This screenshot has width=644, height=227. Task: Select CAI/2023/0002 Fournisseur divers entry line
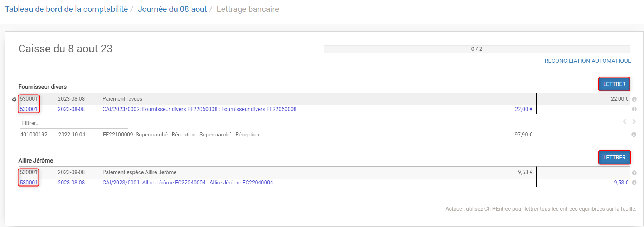(277, 109)
